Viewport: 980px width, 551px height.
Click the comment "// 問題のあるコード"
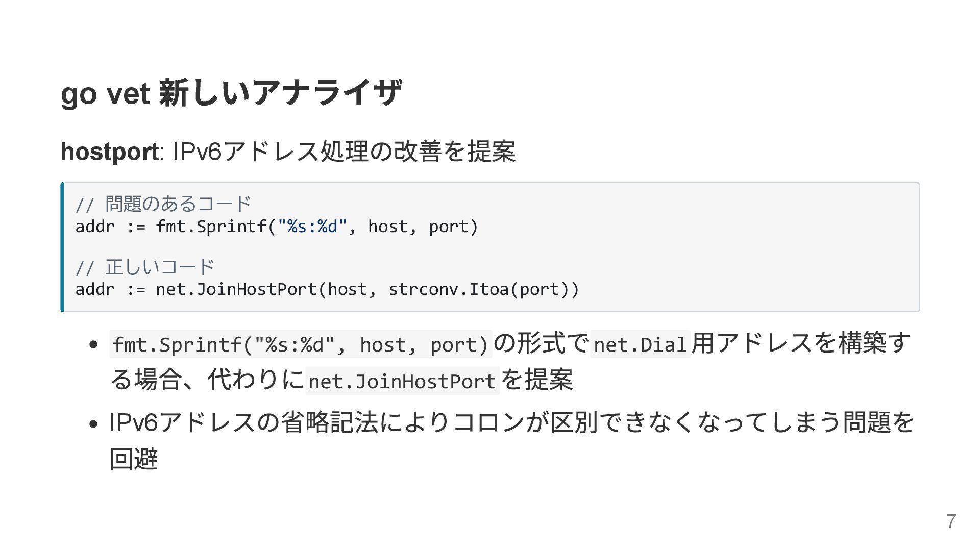coord(163,204)
